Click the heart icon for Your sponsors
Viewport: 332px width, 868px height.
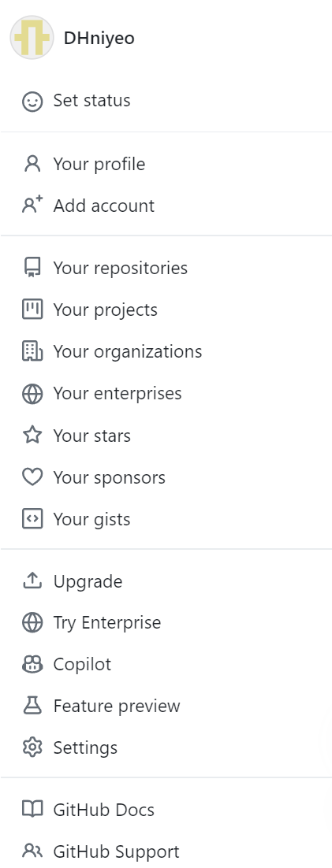(32, 477)
